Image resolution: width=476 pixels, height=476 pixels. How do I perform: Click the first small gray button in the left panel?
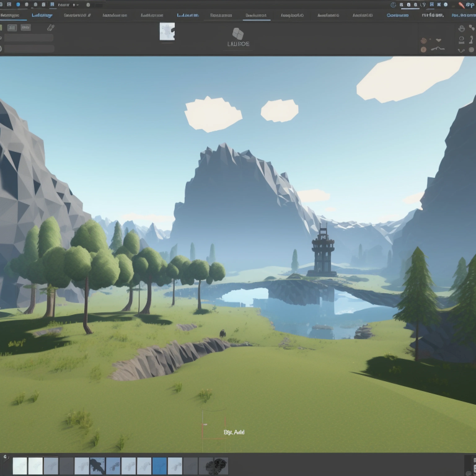(12, 28)
